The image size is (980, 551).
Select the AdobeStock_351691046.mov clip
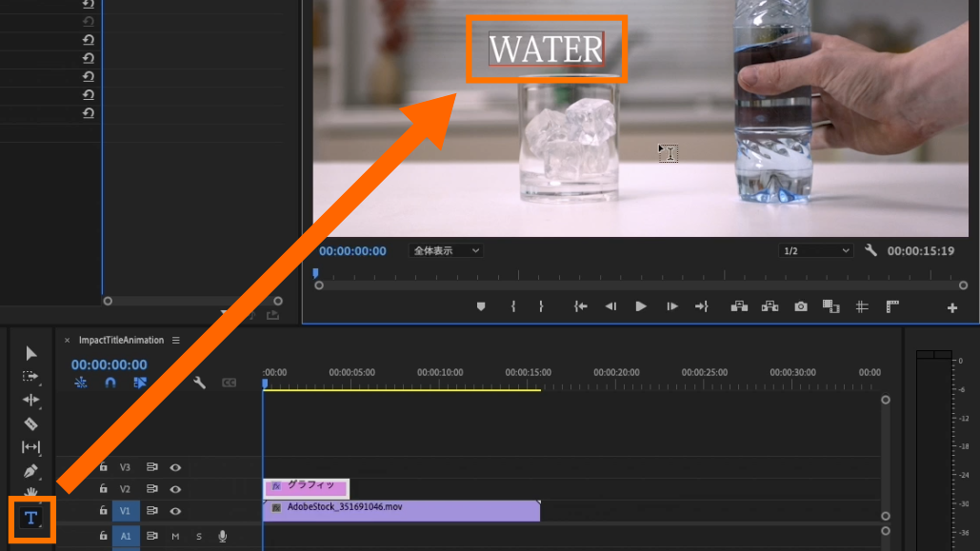pyautogui.click(x=401, y=510)
